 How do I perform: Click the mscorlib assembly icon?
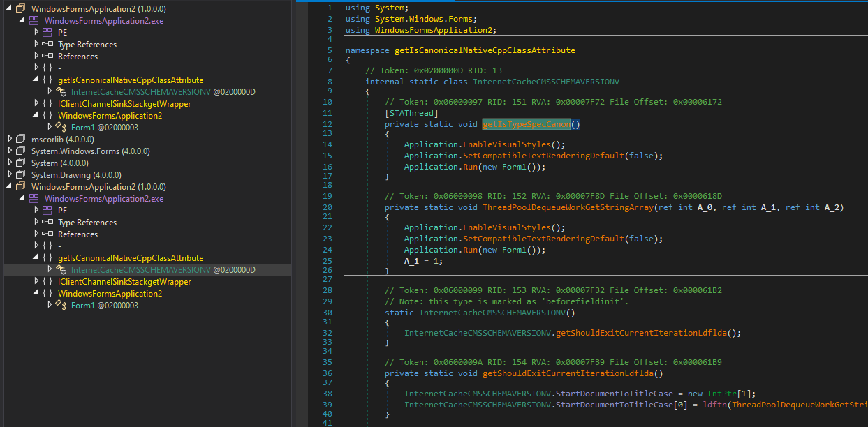[x=20, y=140]
